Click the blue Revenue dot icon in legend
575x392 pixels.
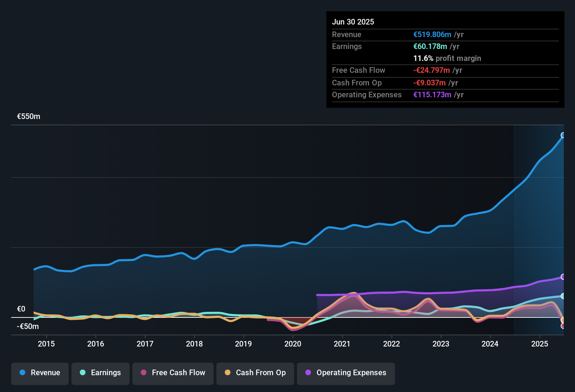pyautogui.click(x=22, y=373)
